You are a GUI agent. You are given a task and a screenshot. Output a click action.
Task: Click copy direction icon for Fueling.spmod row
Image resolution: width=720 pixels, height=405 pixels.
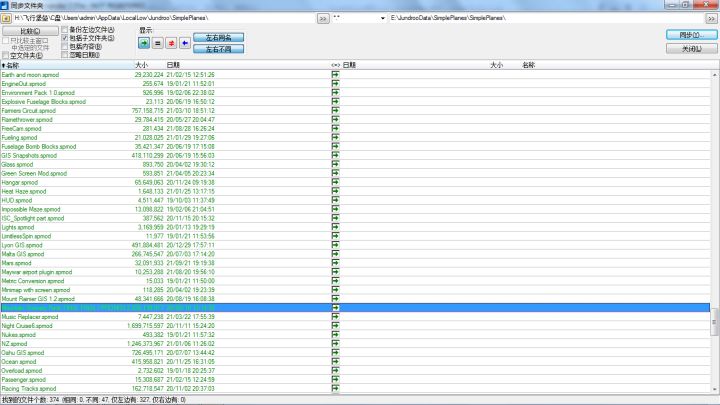click(x=335, y=137)
